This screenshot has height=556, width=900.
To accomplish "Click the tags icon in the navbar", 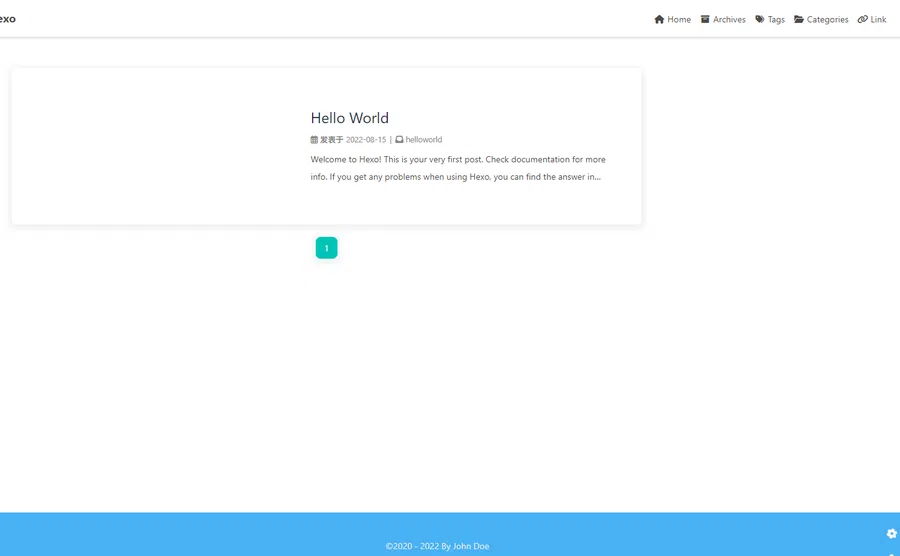I will pos(760,20).
